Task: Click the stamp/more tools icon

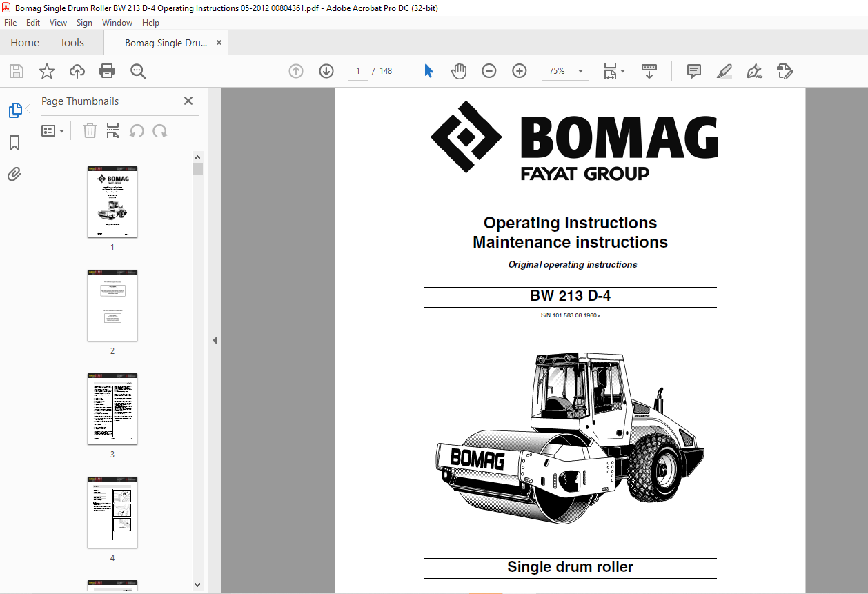Action: click(x=785, y=71)
